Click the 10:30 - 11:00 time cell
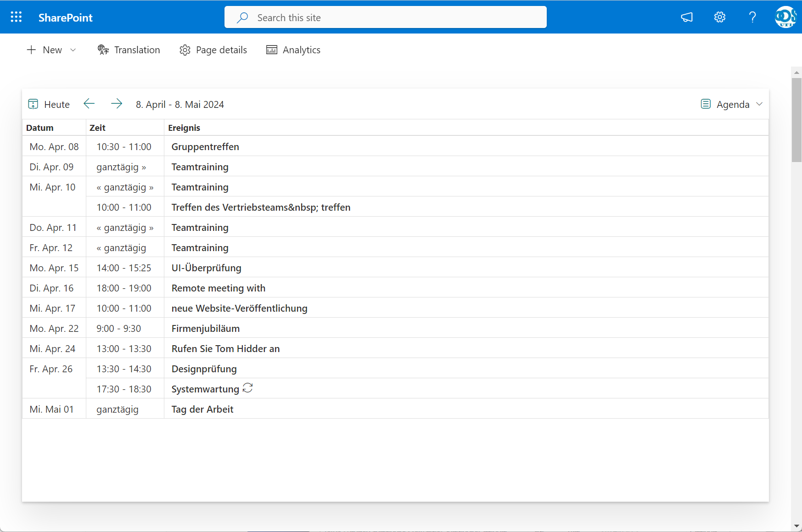 tap(124, 147)
